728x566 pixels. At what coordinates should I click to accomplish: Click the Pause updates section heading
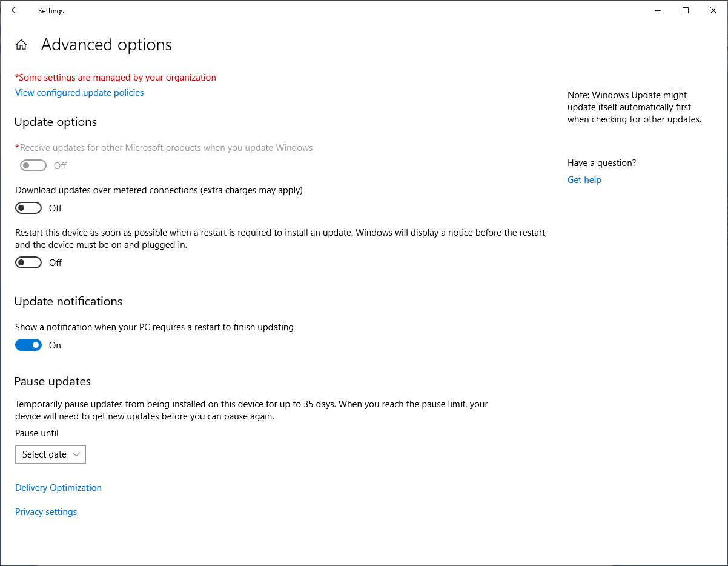point(53,382)
